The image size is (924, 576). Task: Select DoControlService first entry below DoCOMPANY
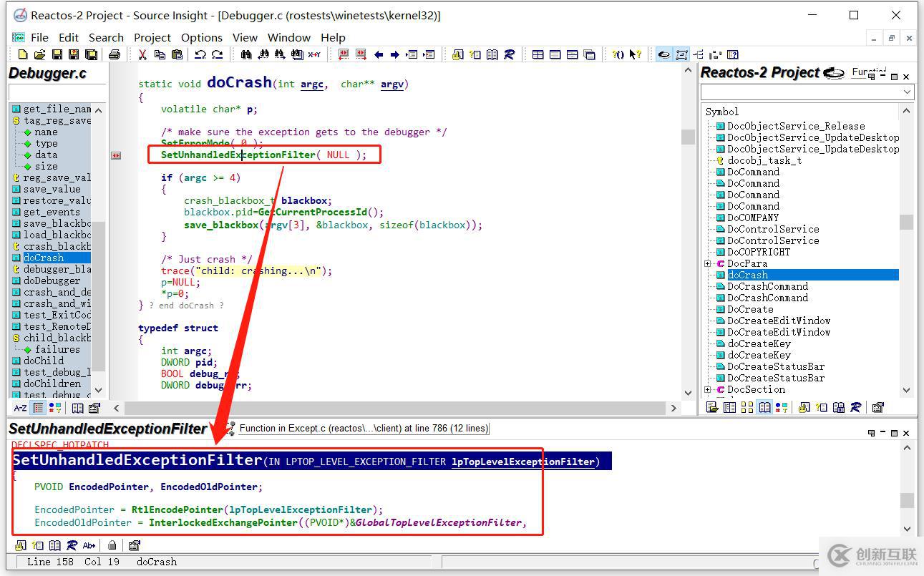(773, 229)
